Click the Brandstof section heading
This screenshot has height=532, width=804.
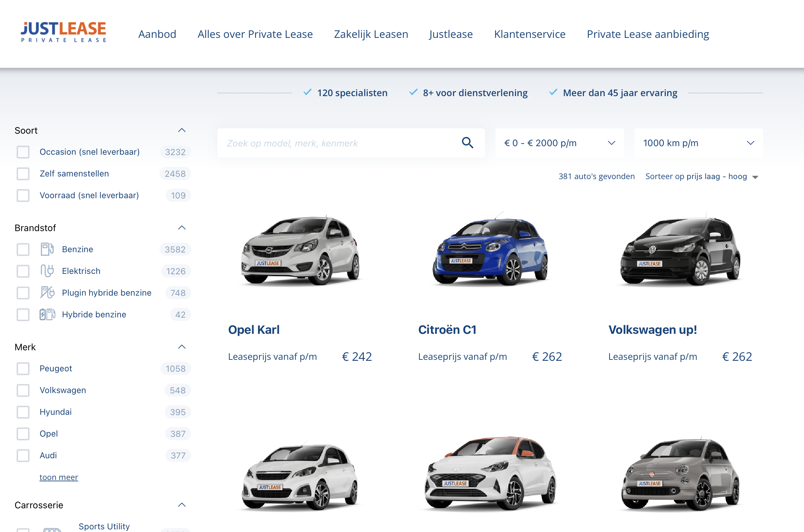click(x=35, y=228)
